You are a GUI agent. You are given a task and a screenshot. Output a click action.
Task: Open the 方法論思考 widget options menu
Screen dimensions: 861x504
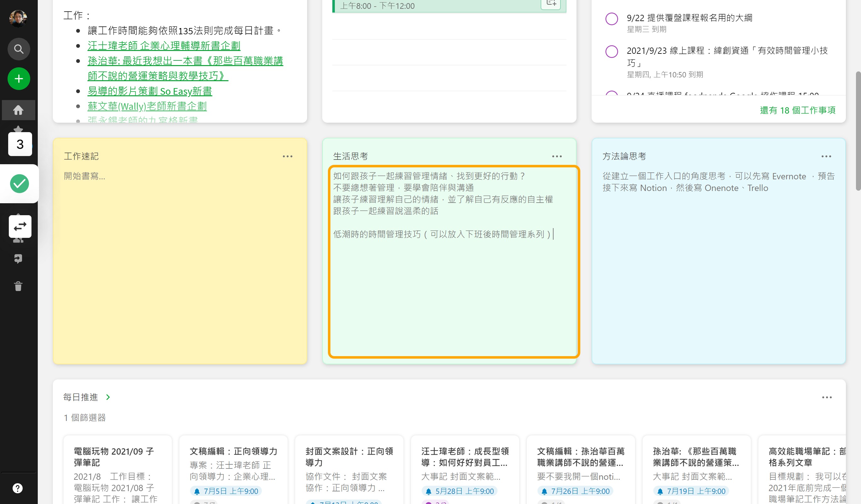coord(826,156)
